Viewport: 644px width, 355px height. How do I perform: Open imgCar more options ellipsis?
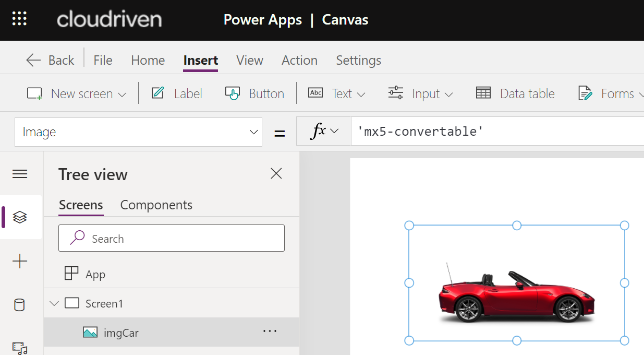tap(270, 332)
